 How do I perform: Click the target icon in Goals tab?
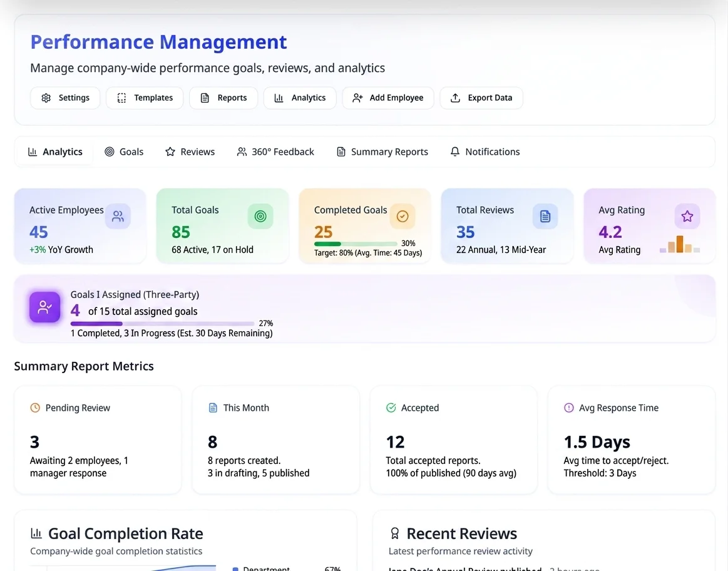coord(110,152)
